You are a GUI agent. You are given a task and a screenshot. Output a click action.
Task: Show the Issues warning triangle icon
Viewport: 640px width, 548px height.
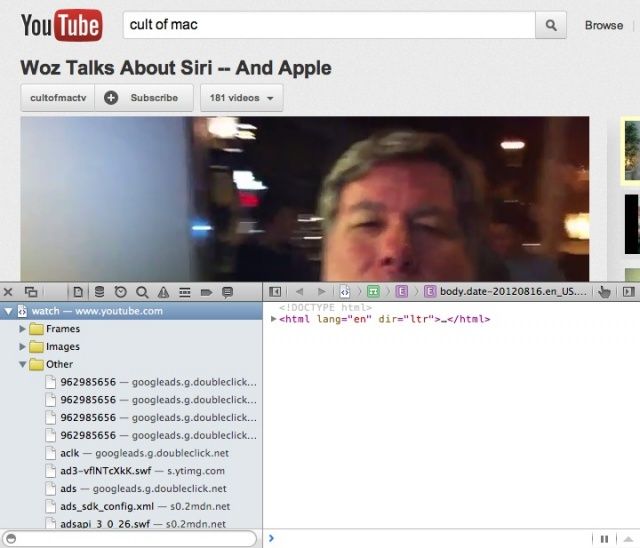163,292
